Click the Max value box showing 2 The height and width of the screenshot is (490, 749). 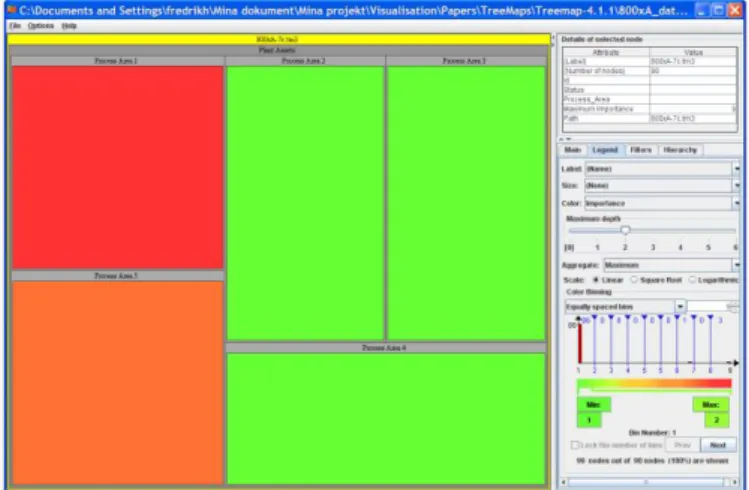pyautogui.click(x=717, y=420)
